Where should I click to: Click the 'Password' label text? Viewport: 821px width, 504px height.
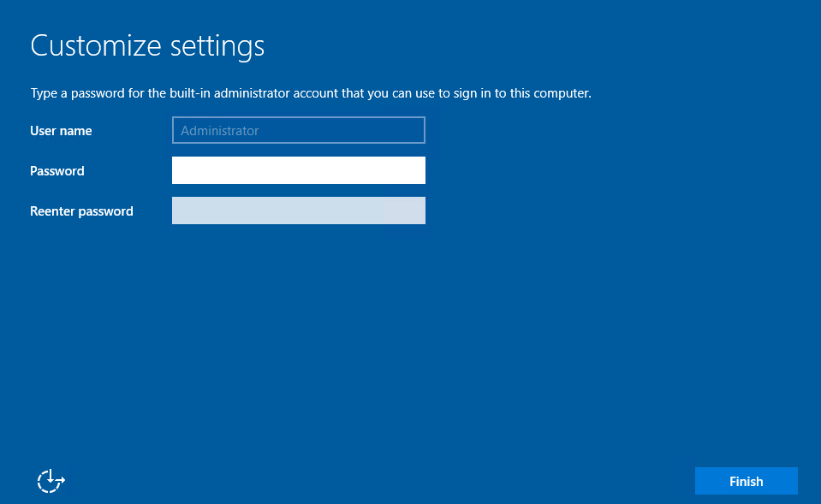coord(57,171)
